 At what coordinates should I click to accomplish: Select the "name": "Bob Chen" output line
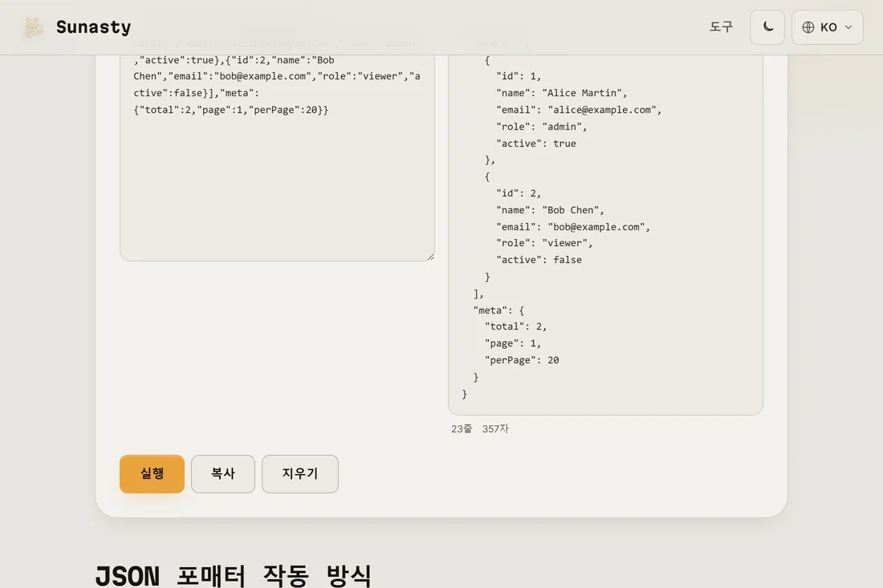click(x=550, y=210)
